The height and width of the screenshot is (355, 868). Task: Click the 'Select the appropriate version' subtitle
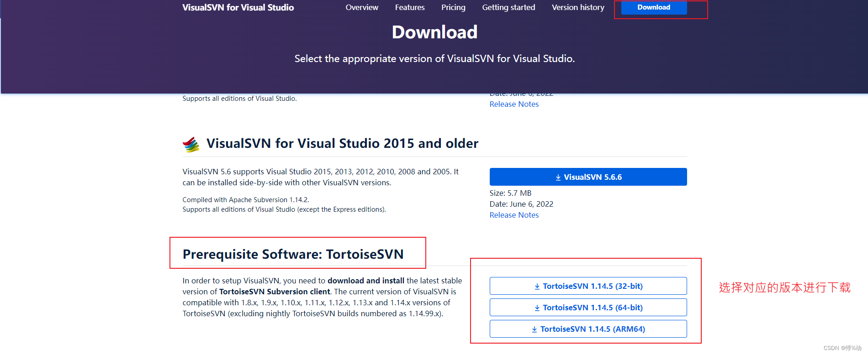[x=434, y=58]
